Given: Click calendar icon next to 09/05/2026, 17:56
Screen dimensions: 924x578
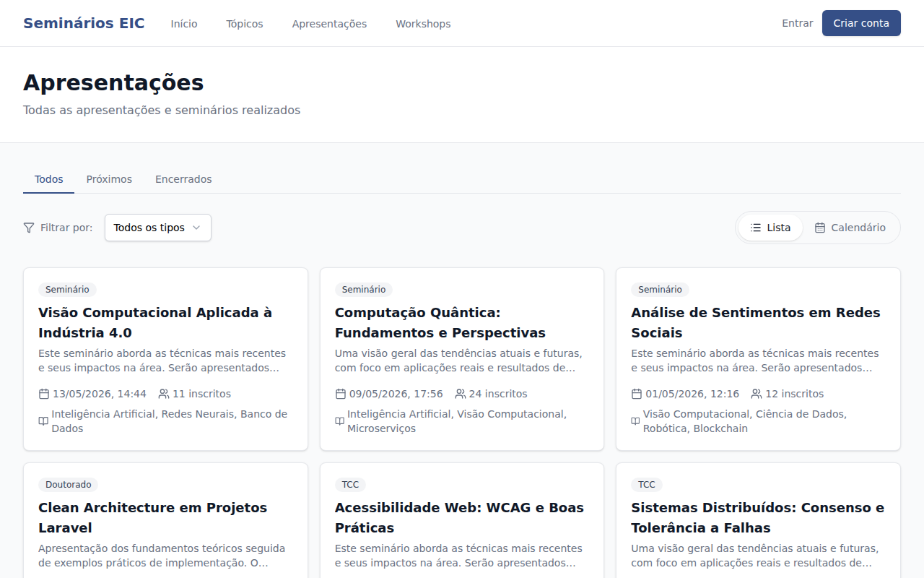Looking at the screenshot, I should pos(341,394).
